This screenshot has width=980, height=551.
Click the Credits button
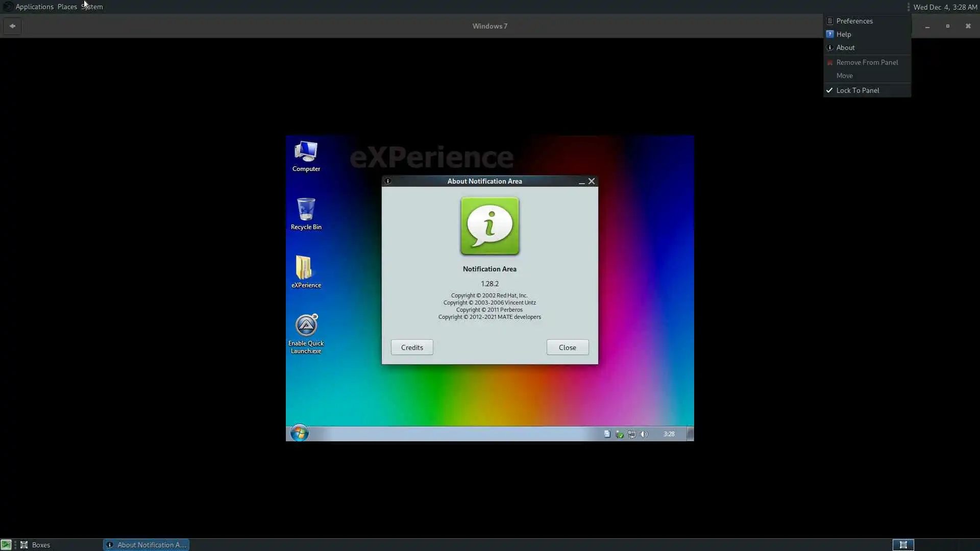[412, 347]
